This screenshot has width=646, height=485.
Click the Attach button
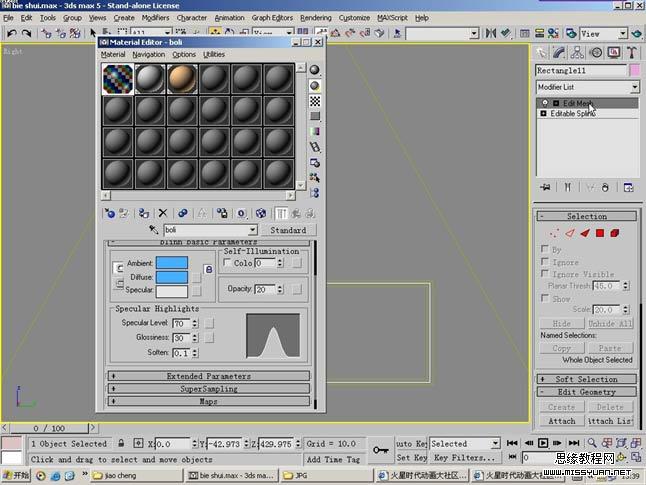[562, 421]
